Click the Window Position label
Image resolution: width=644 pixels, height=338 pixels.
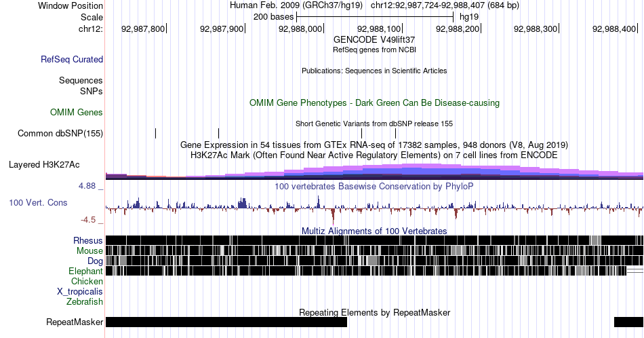(x=71, y=5)
